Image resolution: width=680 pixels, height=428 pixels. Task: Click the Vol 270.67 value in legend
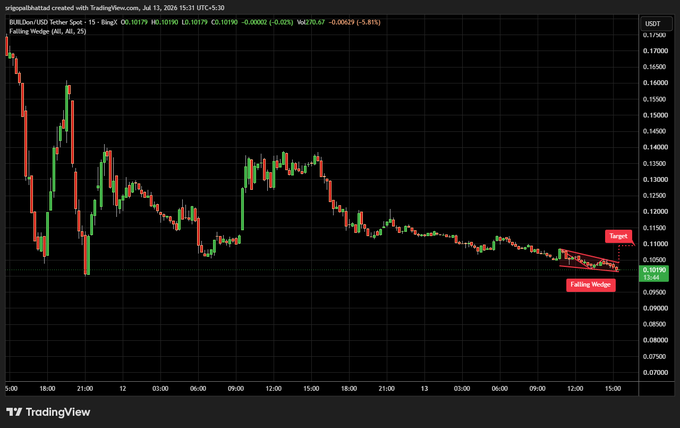point(311,22)
